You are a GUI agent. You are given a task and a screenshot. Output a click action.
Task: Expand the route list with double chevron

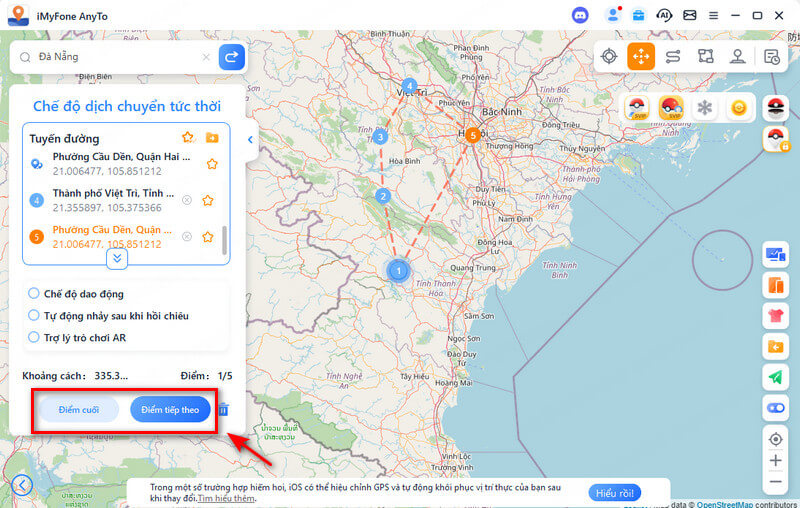click(117, 258)
